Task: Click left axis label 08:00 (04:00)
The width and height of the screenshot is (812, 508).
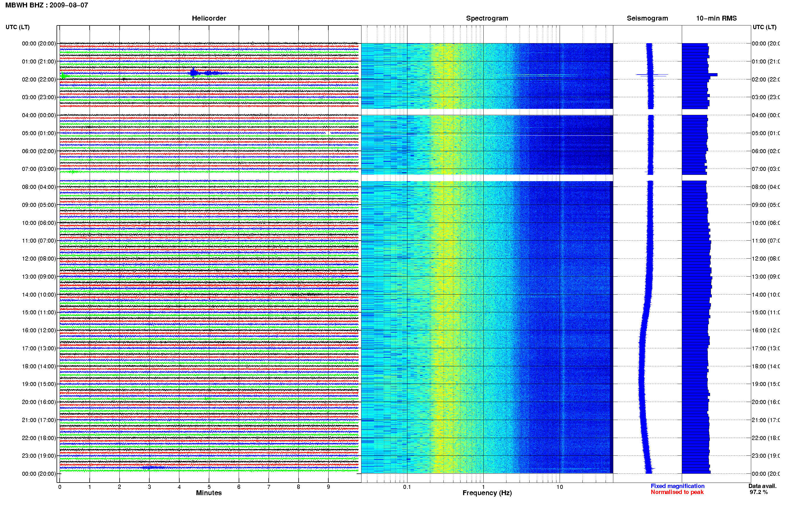Action: click(x=39, y=187)
